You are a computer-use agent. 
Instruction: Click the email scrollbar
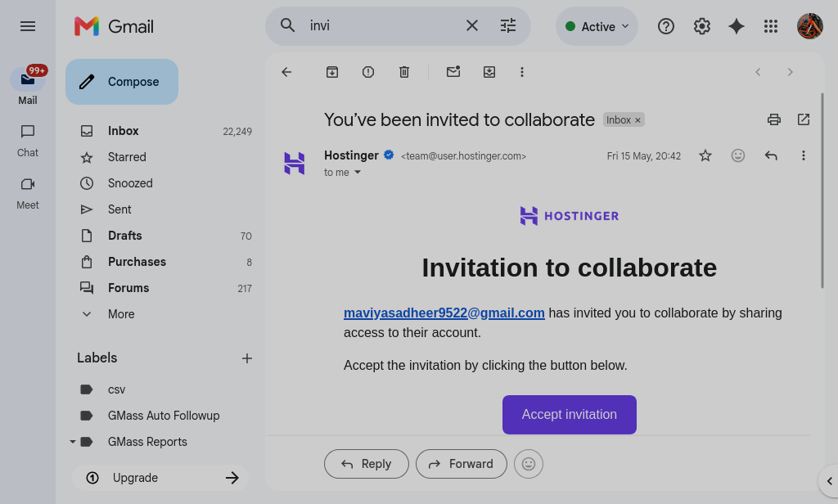pyautogui.click(x=822, y=191)
